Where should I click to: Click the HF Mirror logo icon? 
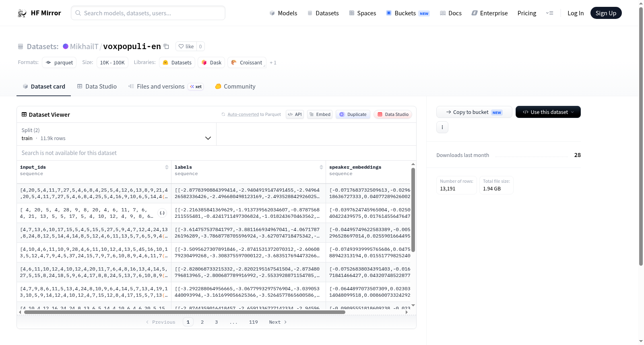tap(22, 13)
